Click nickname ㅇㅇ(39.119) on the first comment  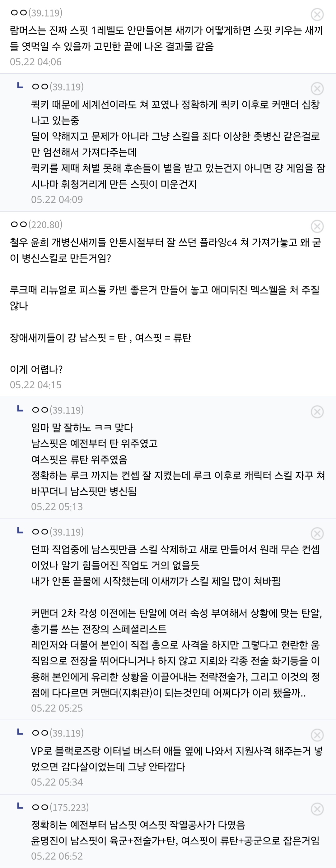[36, 13]
